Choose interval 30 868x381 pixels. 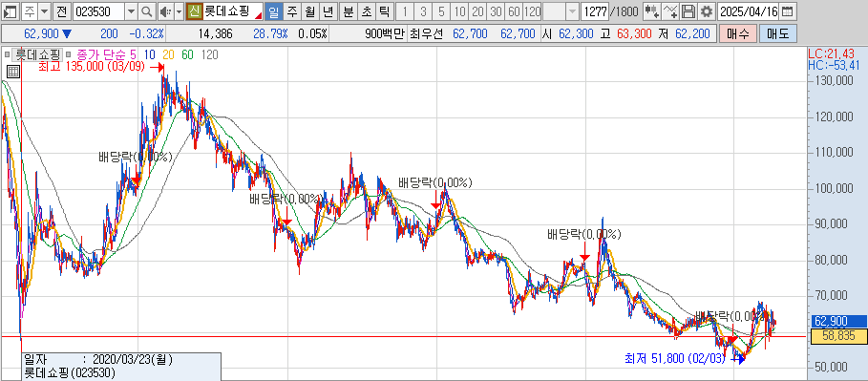(x=496, y=11)
